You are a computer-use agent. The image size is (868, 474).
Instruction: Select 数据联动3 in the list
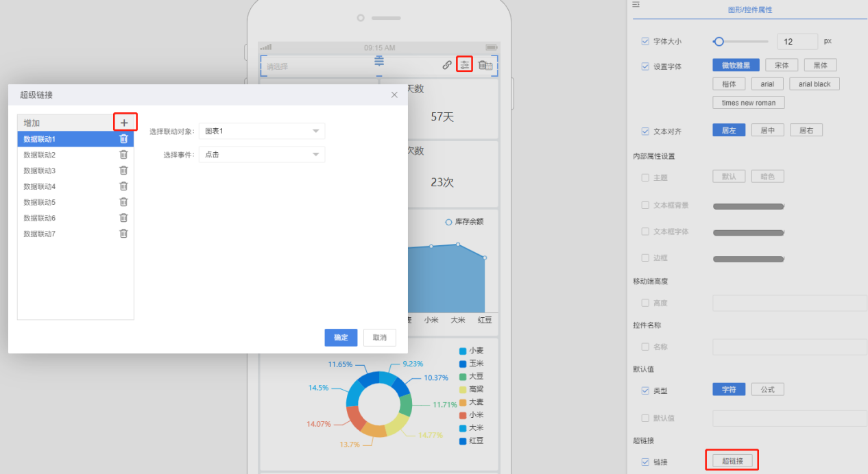coord(40,171)
